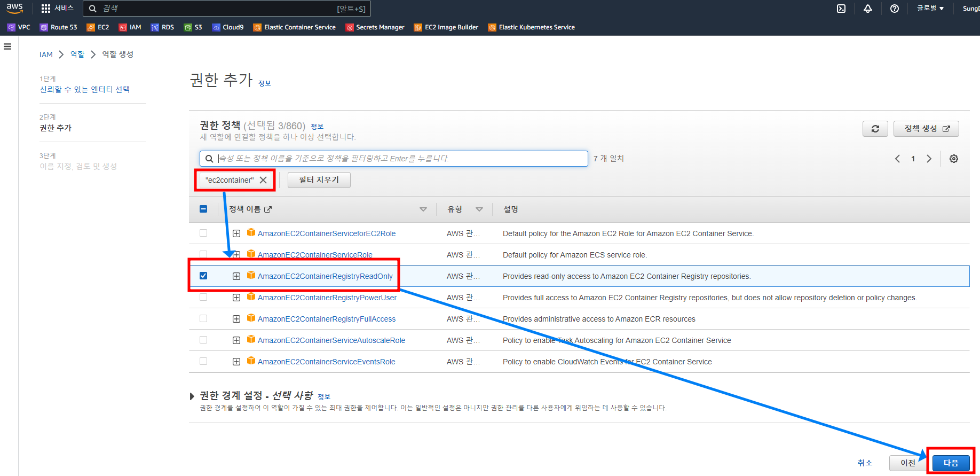Image resolution: width=980 pixels, height=476 pixels.
Task: Go to previous page of policies
Action: click(x=897, y=159)
